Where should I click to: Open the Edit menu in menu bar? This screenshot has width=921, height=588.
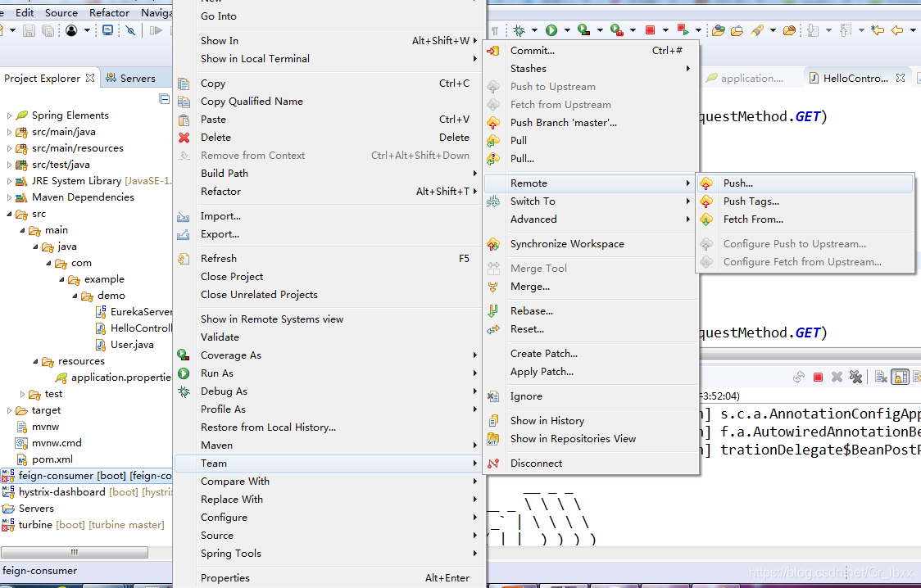25,12
